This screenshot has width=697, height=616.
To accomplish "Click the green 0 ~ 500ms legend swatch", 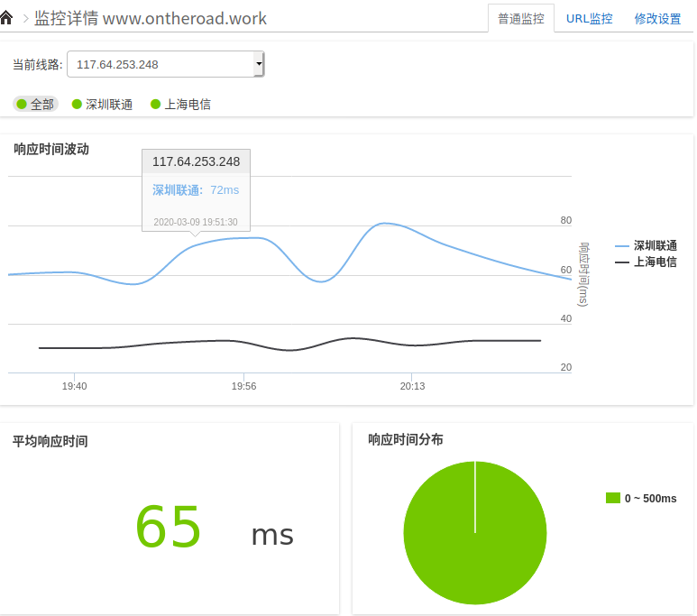I will pos(613,498).
